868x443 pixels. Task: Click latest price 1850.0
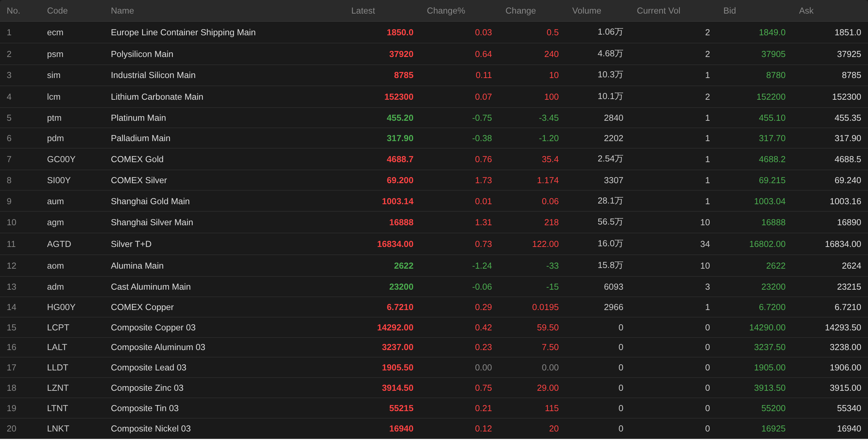[x=400, y=33]
